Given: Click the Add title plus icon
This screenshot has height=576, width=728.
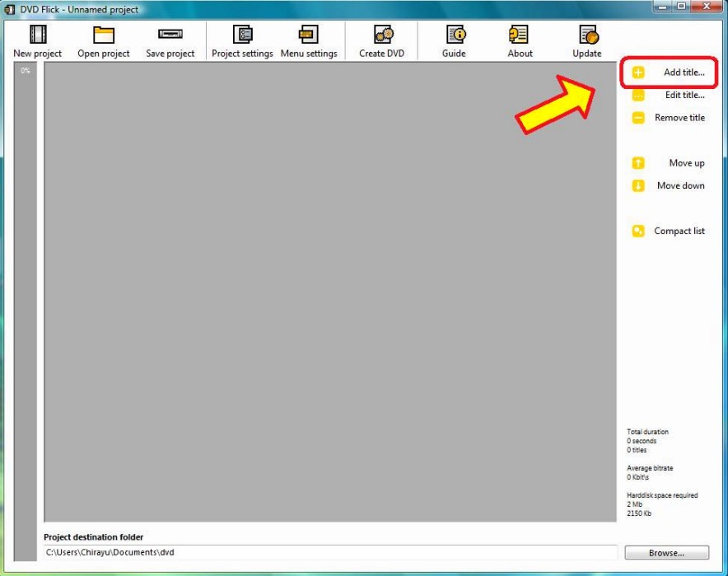Looking at the screenshot, I should pyautogui.click(x=637, y=73).
